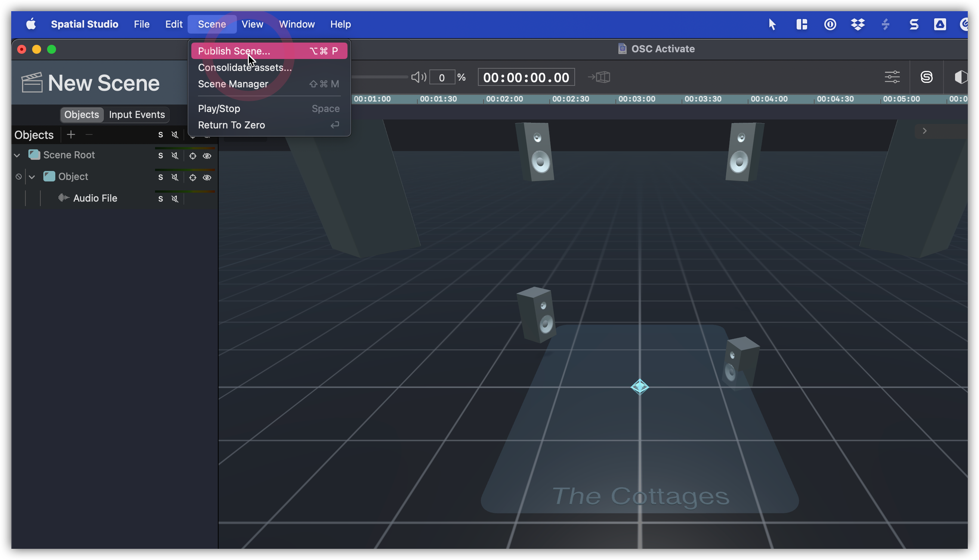Click the Scene Root group icon

point(34,155)
